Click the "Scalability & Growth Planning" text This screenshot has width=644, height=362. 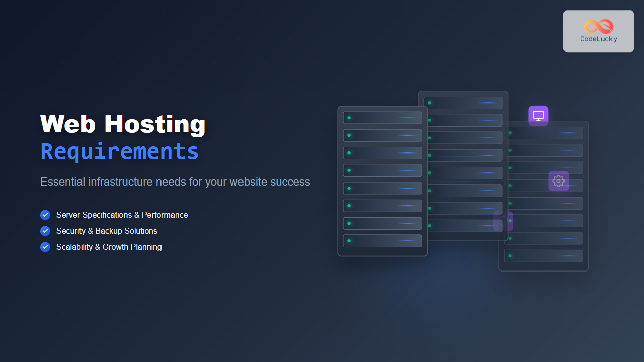coord(109,247)
